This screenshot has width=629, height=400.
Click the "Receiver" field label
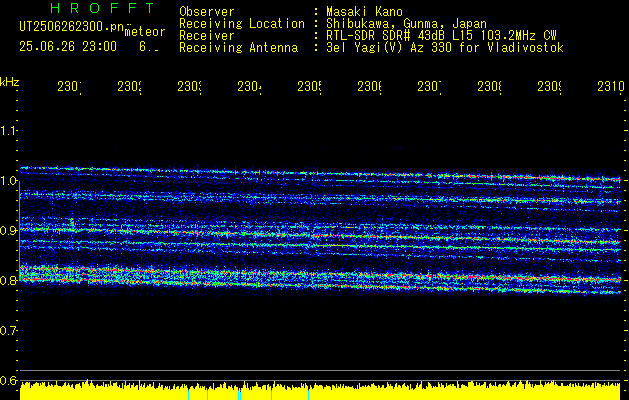point(207,36)
